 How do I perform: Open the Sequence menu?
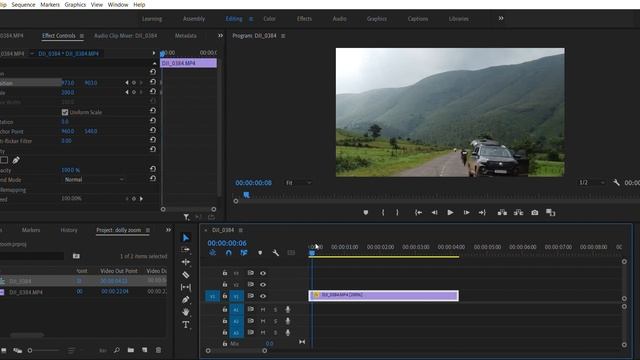coord(23,4)
